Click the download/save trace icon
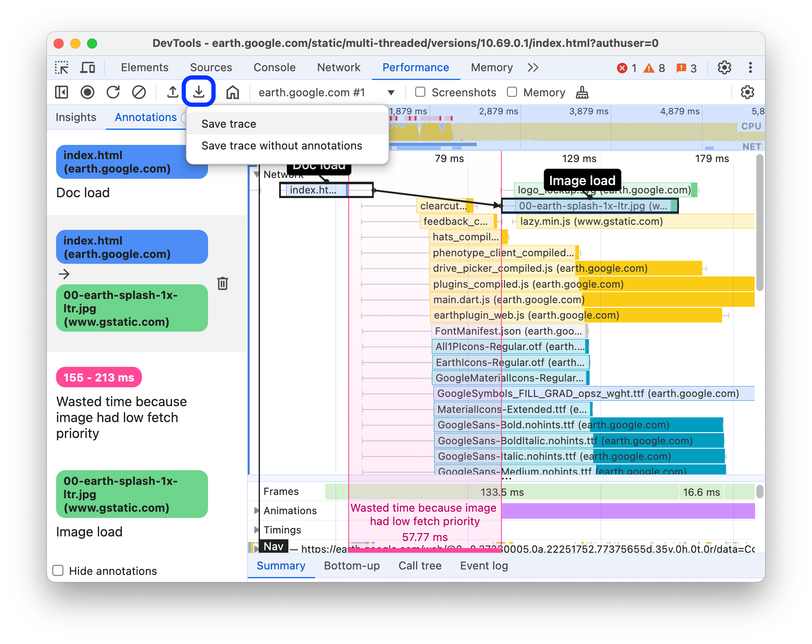This screenshot has height=644, width=812. (x=199, y=92)
